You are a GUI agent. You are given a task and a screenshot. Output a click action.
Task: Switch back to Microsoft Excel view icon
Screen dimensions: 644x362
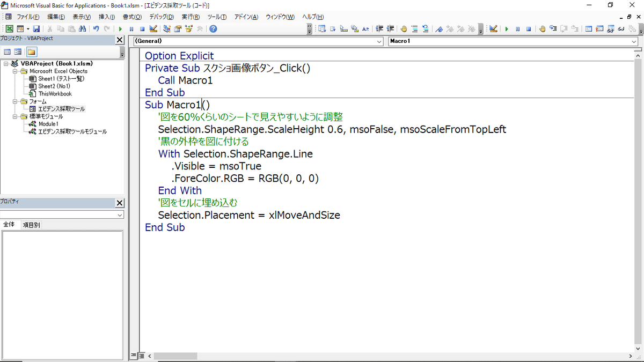point(9,29)
